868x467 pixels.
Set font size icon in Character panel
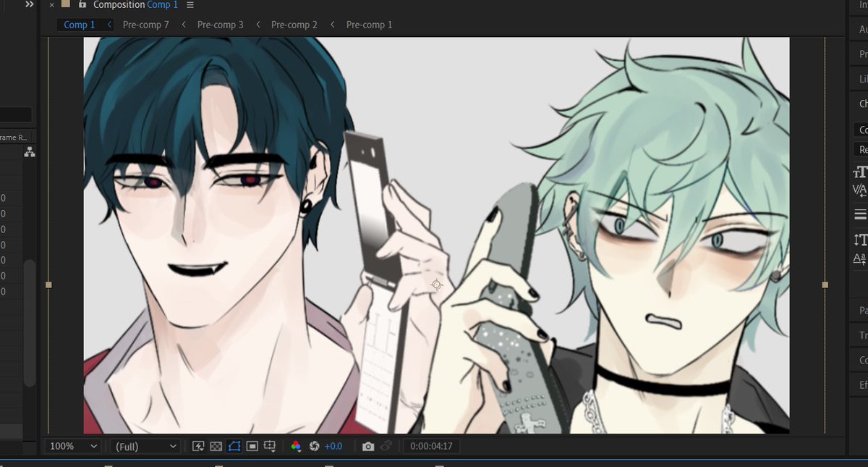coord(861,172)
